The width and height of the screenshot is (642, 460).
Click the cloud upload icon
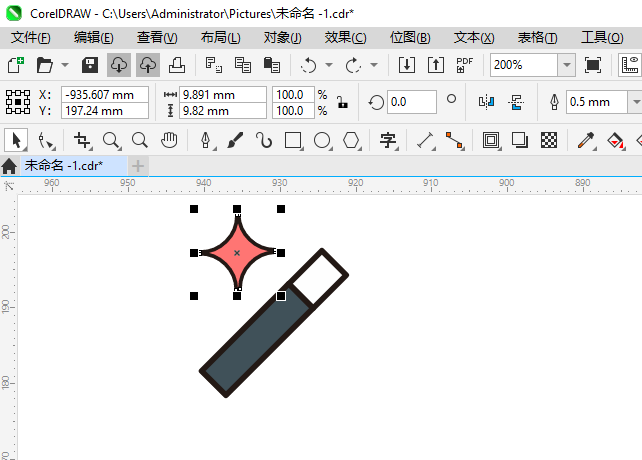(148, 65)
